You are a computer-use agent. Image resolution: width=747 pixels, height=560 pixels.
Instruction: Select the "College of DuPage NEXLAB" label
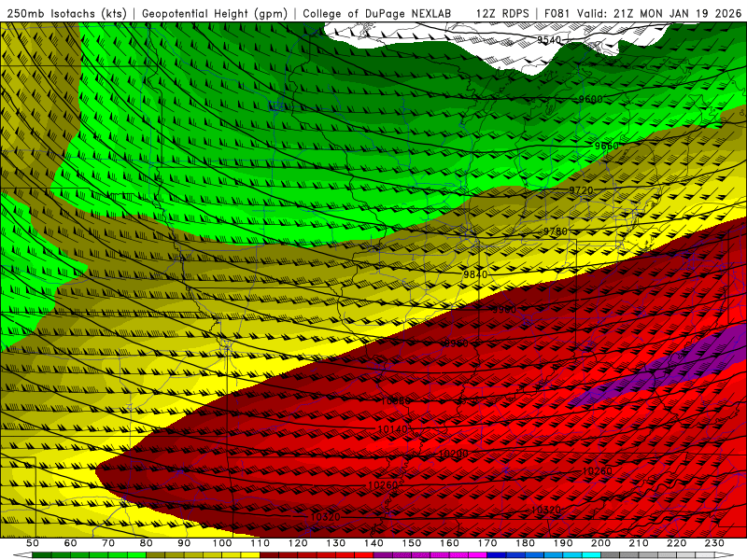(x=377, y=13)
